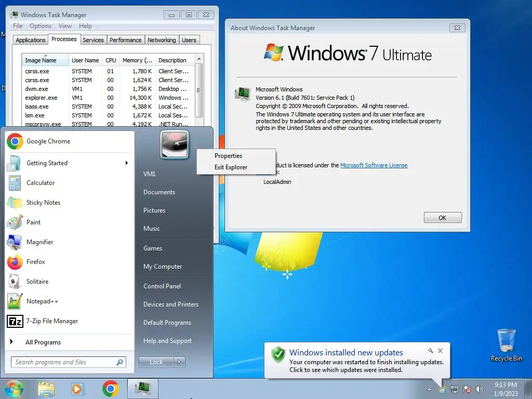Click the green shield update icon
This screenshot has height=399, width=532.
coord(278,354)
